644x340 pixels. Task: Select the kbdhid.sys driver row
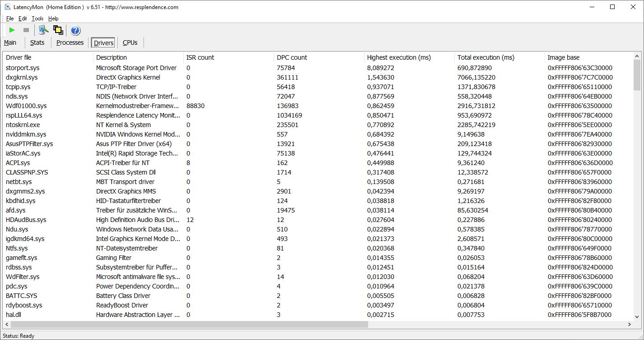(x=318, y=201)
